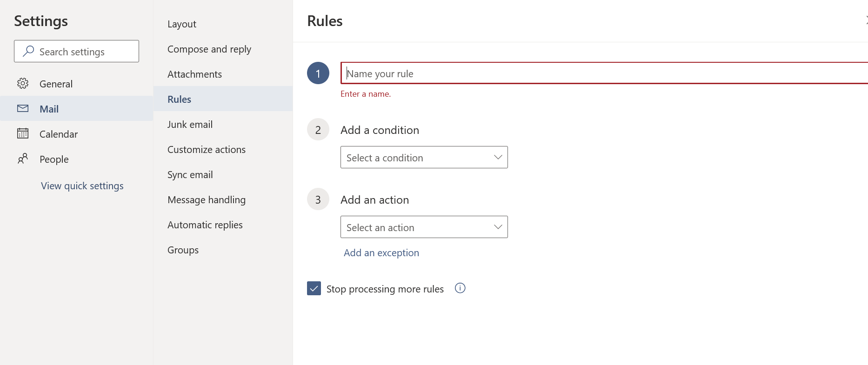Open the Message handling section

click(x=206, y=200)
